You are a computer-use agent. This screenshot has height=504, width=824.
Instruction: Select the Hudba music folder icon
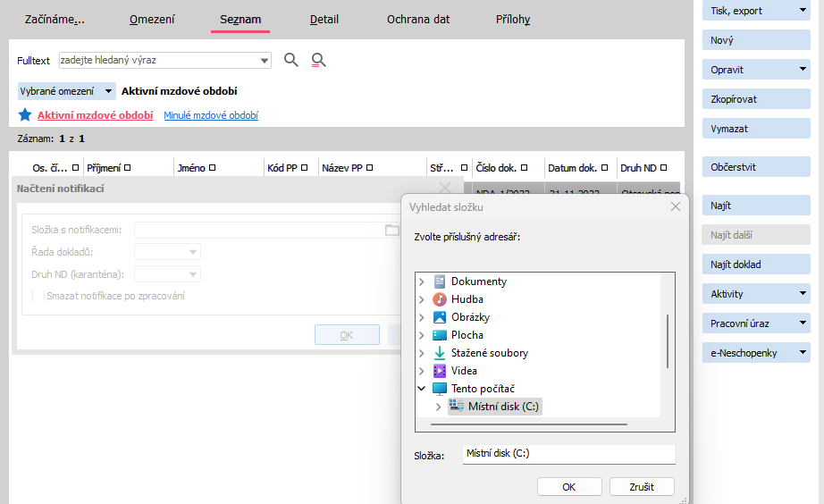pyautogui.click(x=440, y=299)
